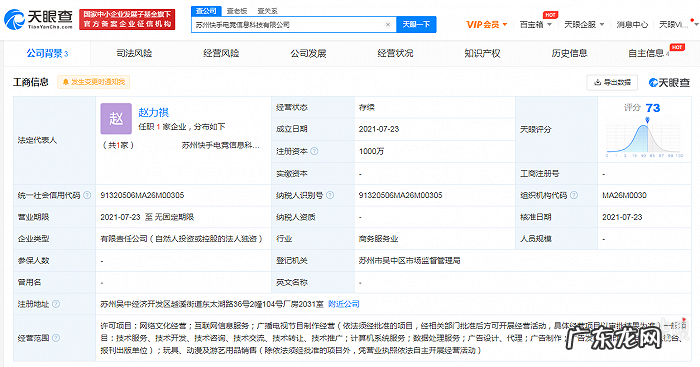Select the 查关系 search tab
The image size is (700, 367).
coord(267,11)
